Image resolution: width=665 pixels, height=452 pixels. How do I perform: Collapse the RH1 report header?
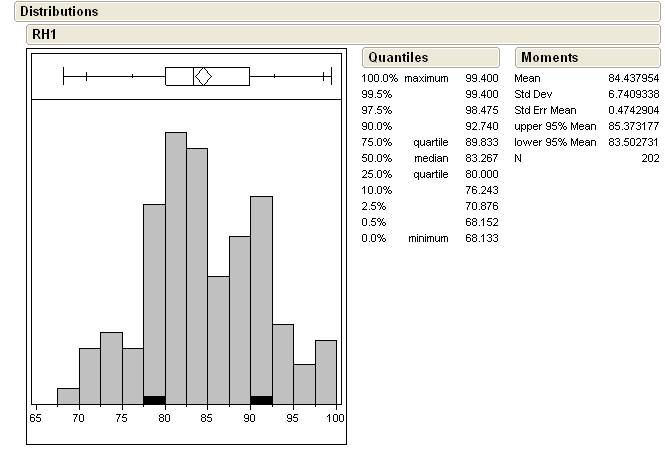(45, 33)
